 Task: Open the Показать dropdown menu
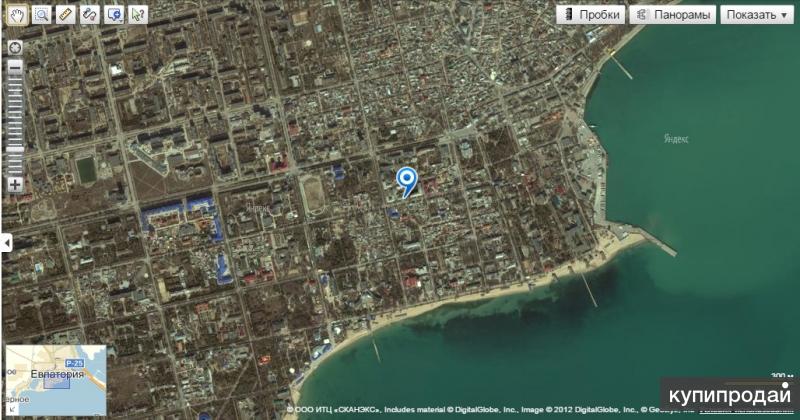[x=755, y=15]
